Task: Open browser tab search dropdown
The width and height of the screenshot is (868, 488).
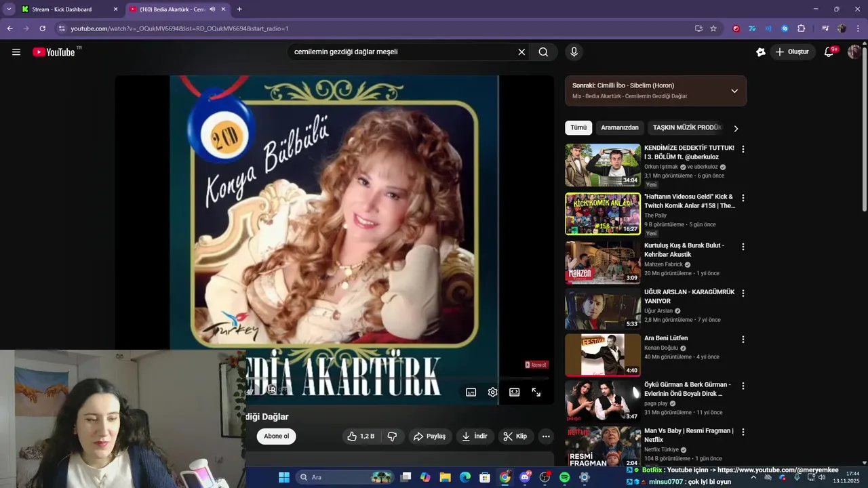Action: click(x=9, y=9)
